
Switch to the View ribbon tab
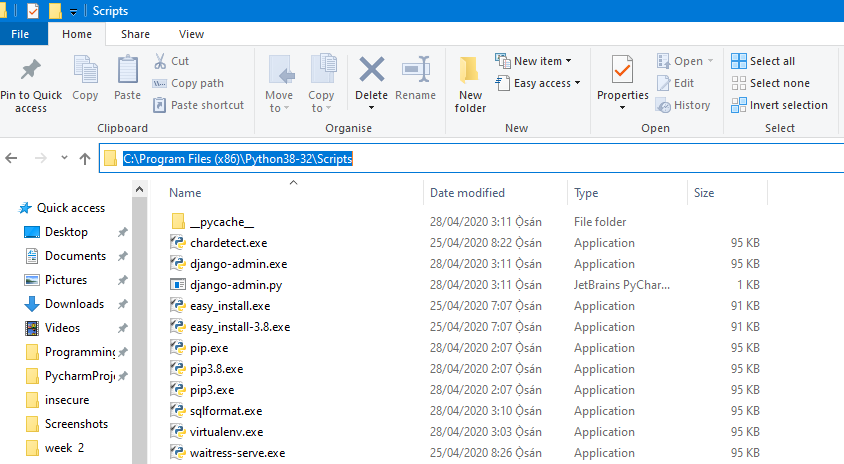tap(191, 34)
